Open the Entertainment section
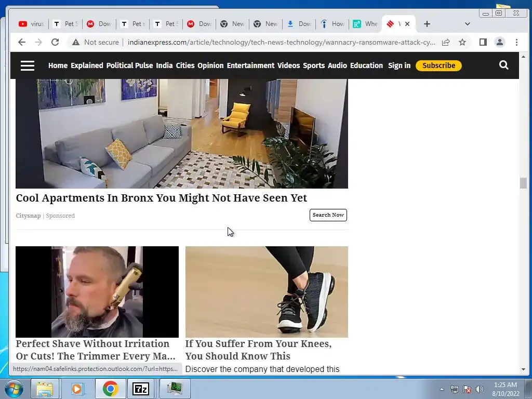 coord(250,65)
